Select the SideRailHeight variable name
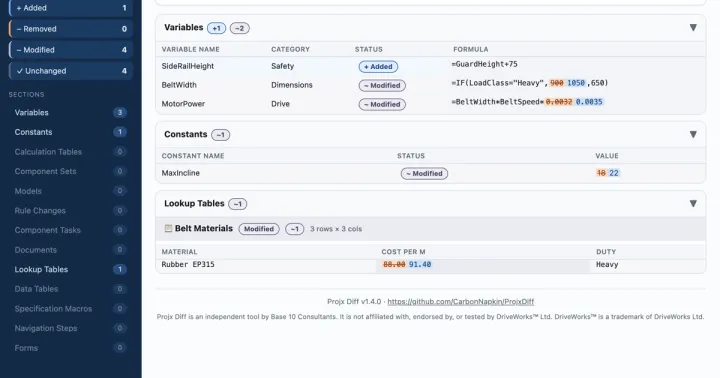Image resolution: width=720 pixels, height=378 pixels. [188, 66]
